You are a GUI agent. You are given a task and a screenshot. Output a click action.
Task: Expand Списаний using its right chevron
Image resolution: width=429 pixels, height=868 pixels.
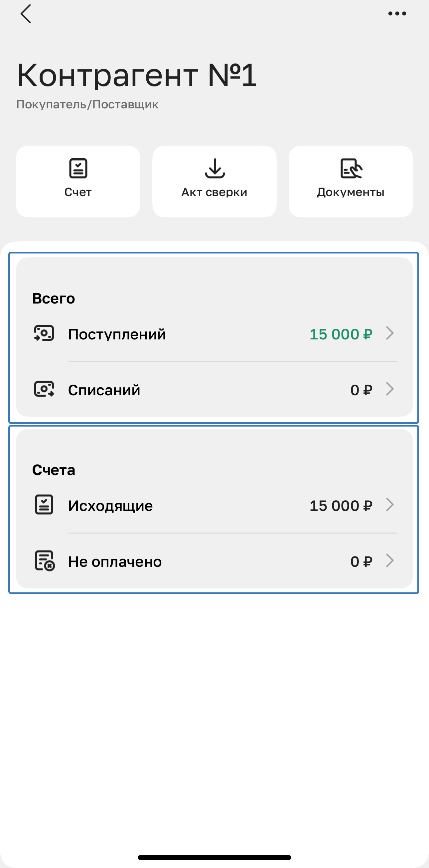(390, 389)
